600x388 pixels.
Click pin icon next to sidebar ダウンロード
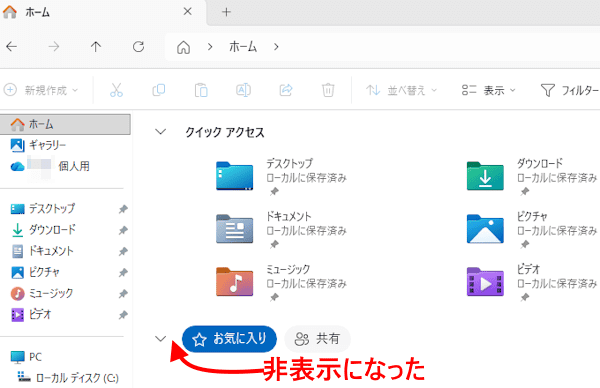tap(123, 230)
